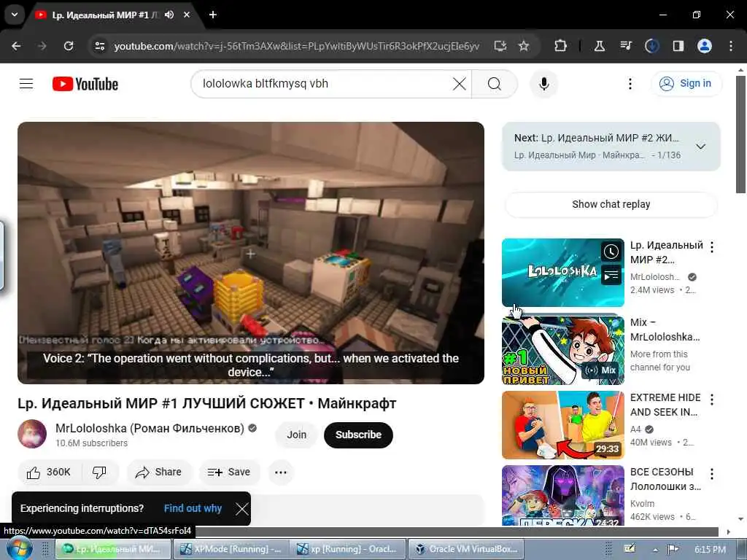Open options for ВСЕ СЕЗОНЫ video
Screen dimensions: 747x560
(712, 474)
